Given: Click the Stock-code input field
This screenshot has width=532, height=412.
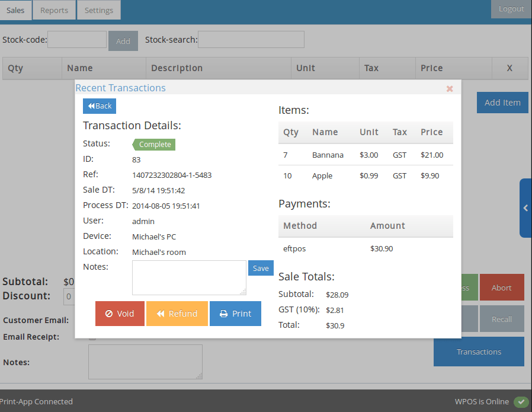Looking at the screenshot, I should (77, 40).
